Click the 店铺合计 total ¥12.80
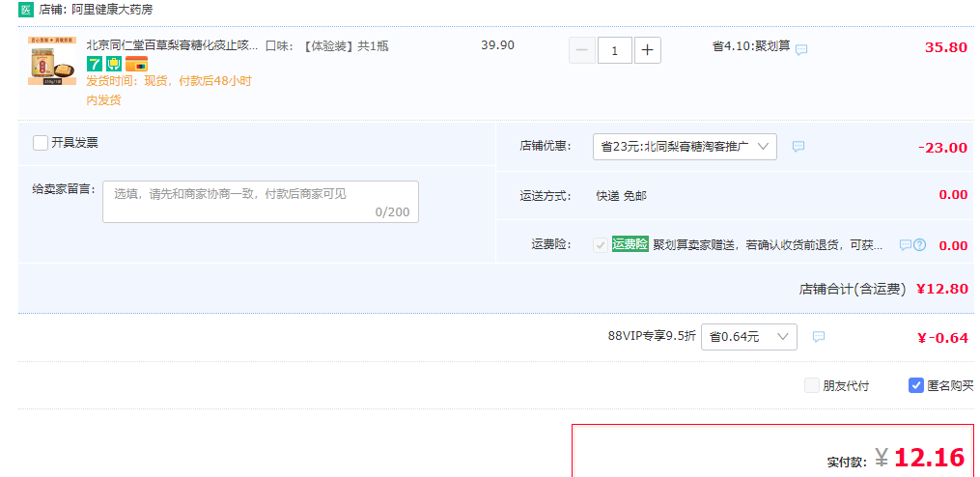Viewport: 980px width, 477px height. (942, 289)
